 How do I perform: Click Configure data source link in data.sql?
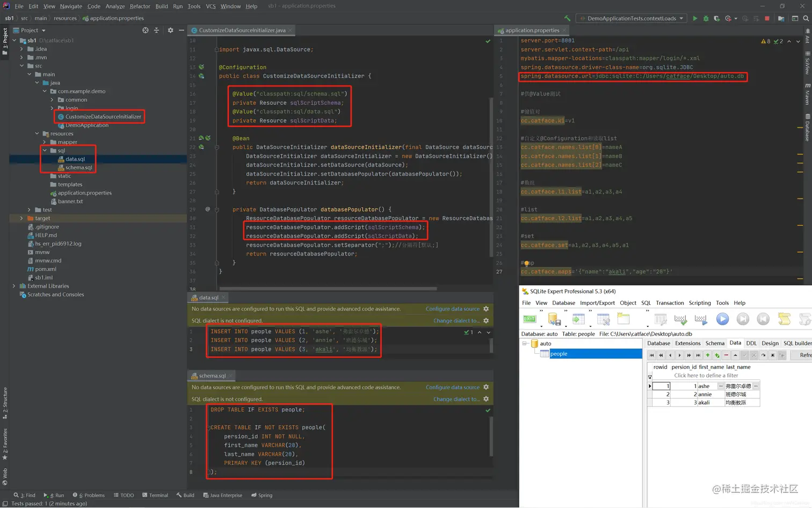tap(452, 309)
